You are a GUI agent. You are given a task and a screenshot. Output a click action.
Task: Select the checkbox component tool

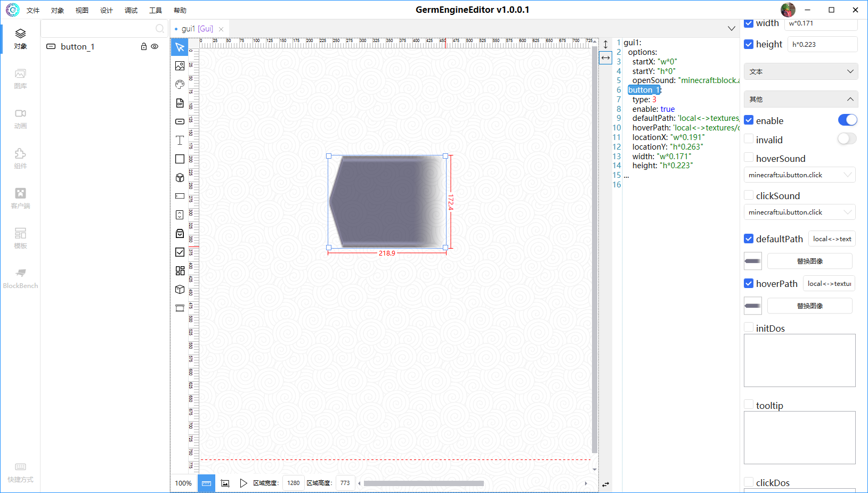tap(180, 252)
